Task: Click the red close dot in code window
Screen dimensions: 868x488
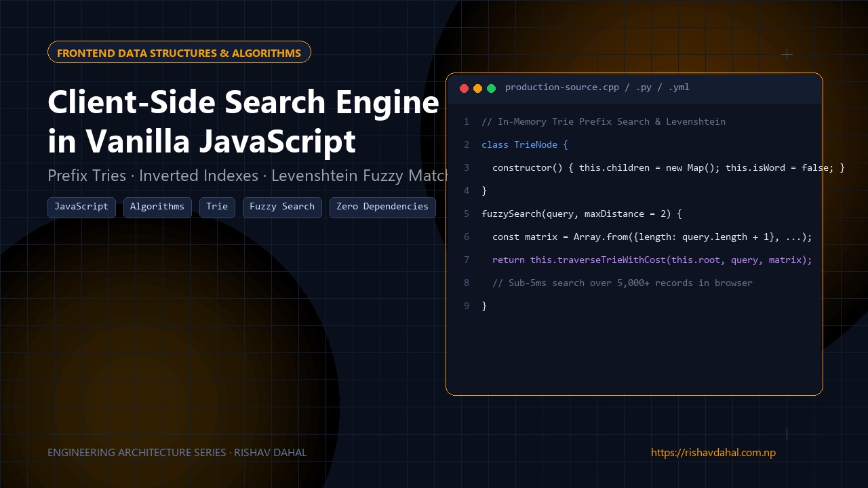Action: (465, 88)
